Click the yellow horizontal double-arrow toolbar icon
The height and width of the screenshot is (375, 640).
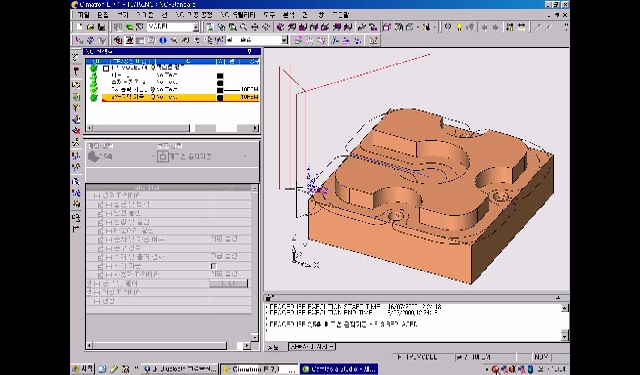pos(522,27)
